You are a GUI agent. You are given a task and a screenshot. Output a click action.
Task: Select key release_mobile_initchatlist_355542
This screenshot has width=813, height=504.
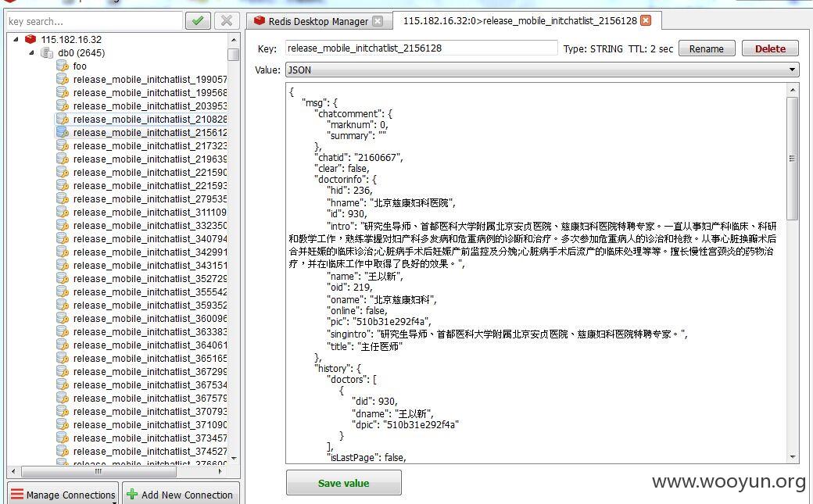click(150, 292)
